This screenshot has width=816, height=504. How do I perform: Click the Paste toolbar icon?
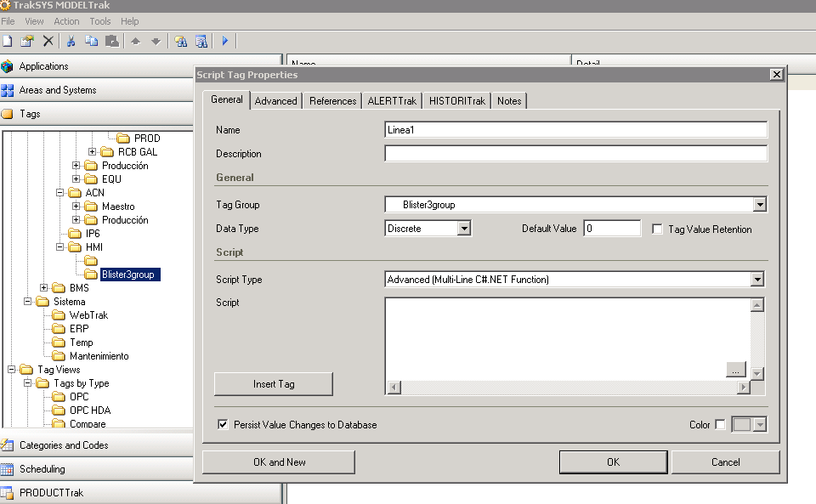point(112,41)
